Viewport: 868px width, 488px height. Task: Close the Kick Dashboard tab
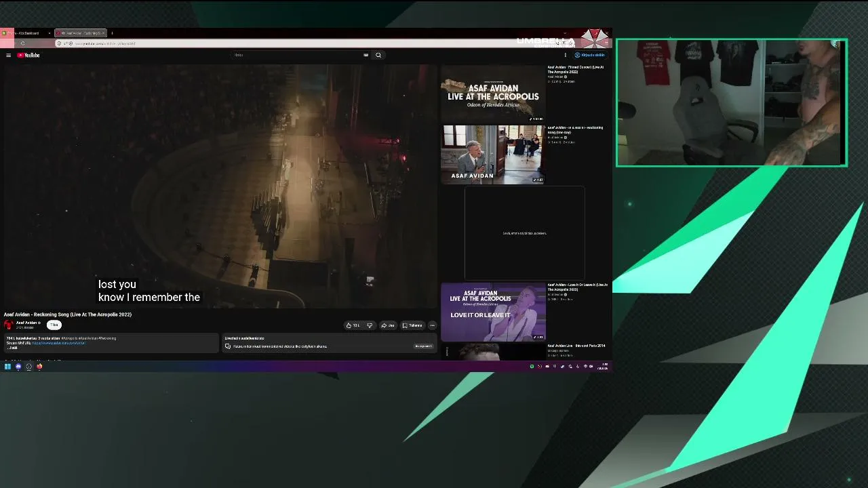point(49,33)
